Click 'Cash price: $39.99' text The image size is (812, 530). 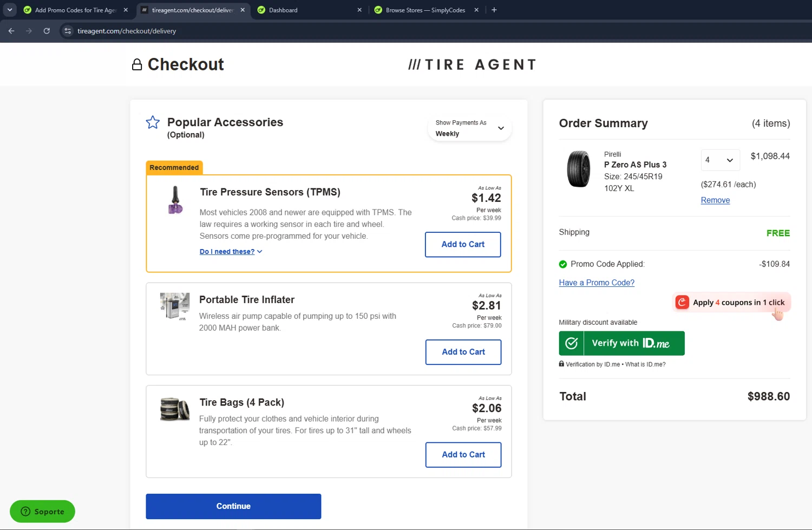click(476, 218)
